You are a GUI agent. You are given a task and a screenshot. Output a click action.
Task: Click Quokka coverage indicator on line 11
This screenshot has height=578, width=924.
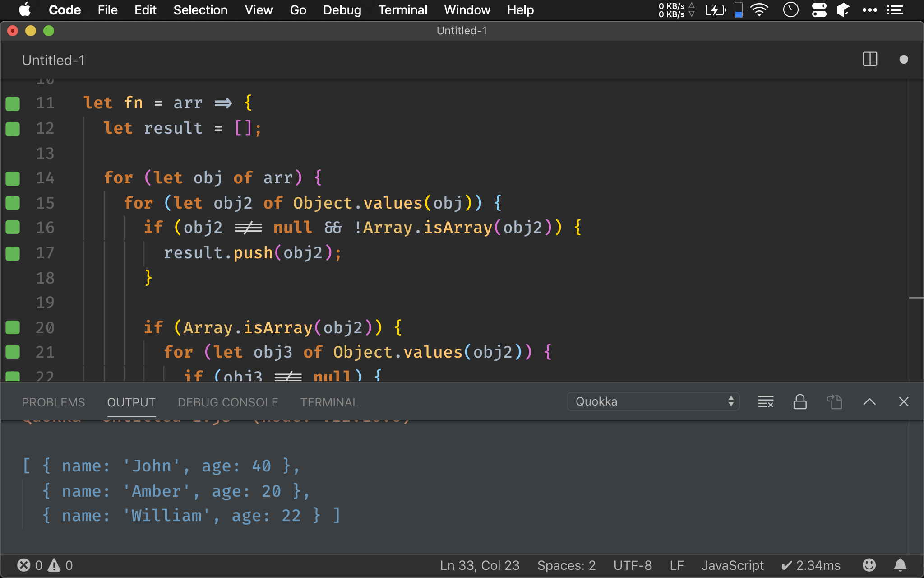(x=13, y=103)
